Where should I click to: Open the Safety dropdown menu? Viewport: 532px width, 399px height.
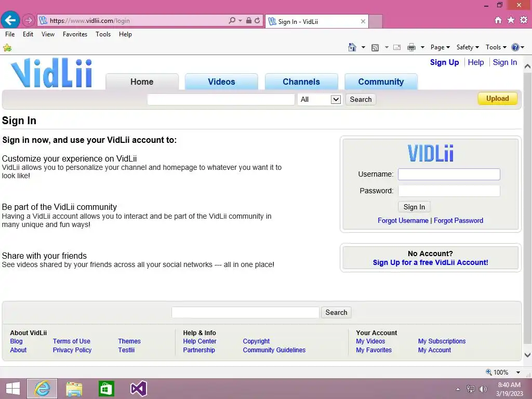pos(468,47)
